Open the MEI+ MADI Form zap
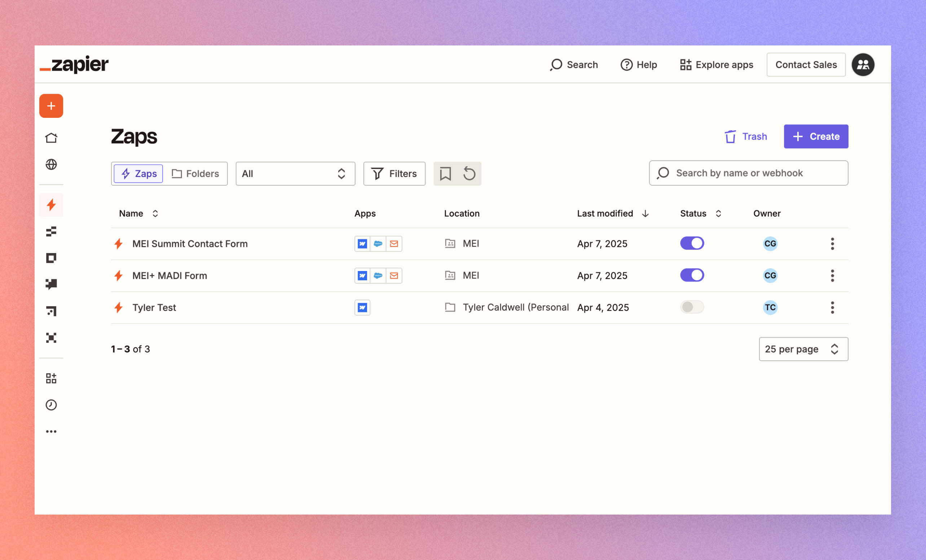Screen dimensions: 926x560 pos(169,276)
